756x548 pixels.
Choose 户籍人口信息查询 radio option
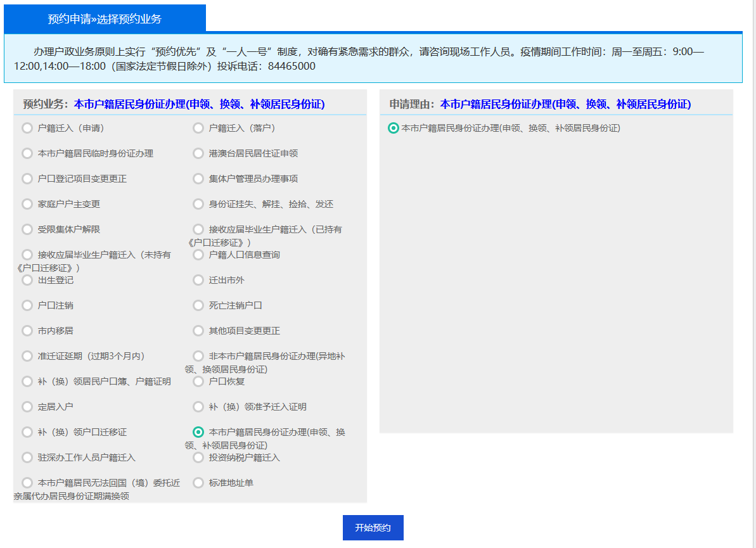click(198, 255)
